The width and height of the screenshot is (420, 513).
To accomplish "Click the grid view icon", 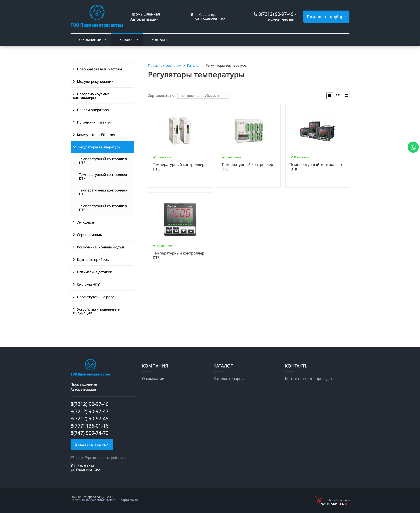I will (x=330, y=95).
